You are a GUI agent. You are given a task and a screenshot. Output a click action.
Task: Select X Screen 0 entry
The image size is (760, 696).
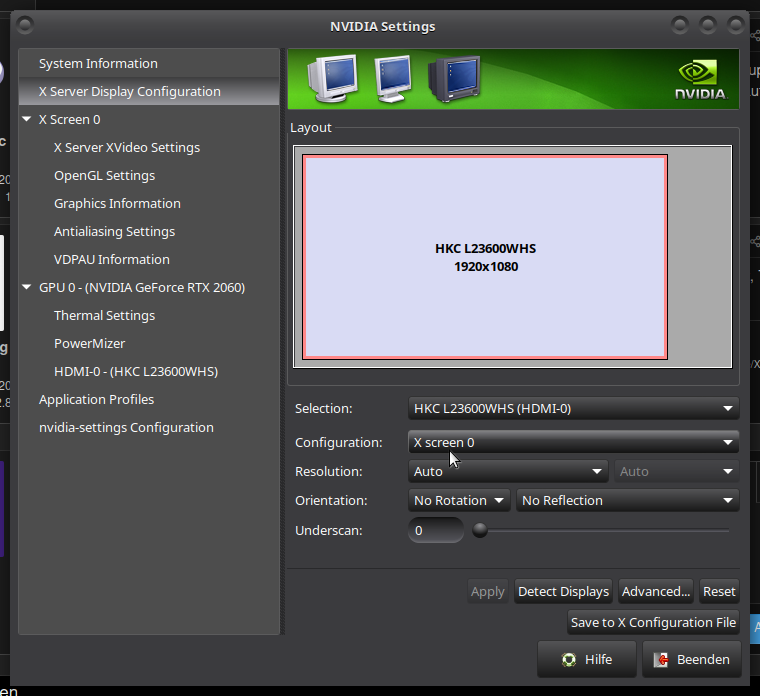(69, 120)
